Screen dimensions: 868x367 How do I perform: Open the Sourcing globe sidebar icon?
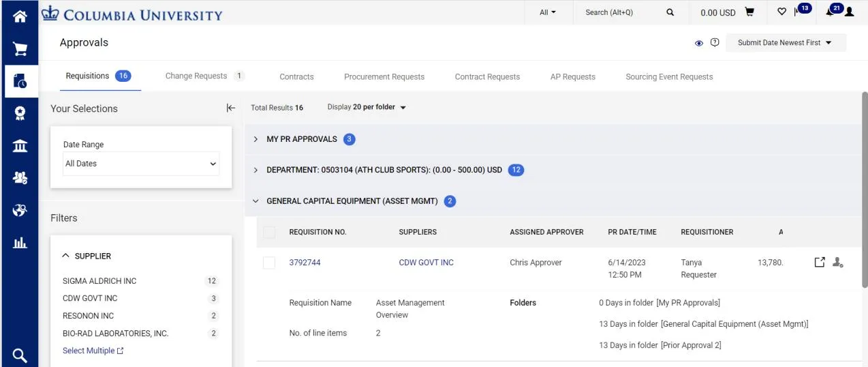20,210
